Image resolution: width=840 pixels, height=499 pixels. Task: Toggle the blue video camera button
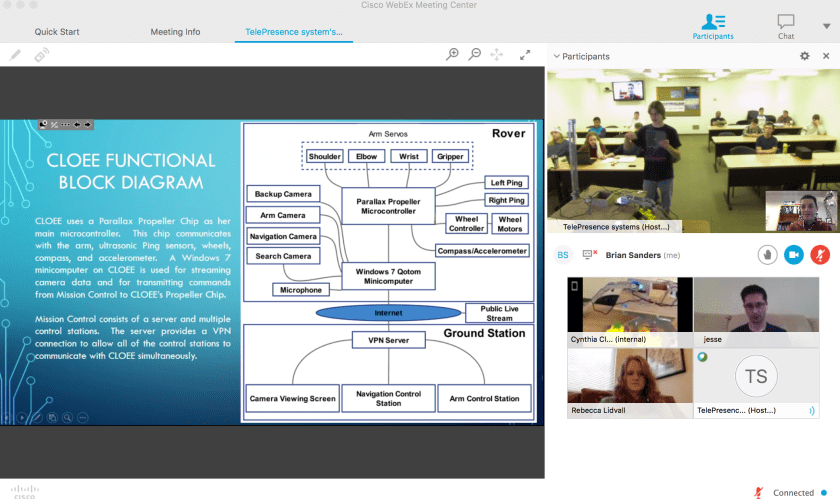pos(794,255)
